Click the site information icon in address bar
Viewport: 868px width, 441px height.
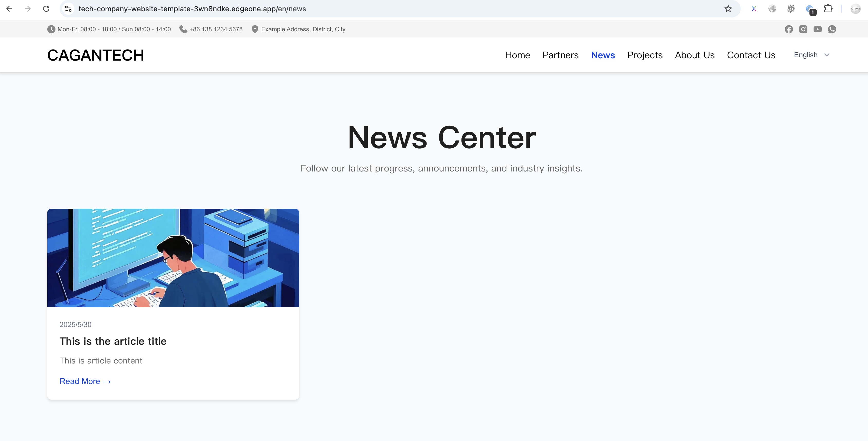point(68,9)
